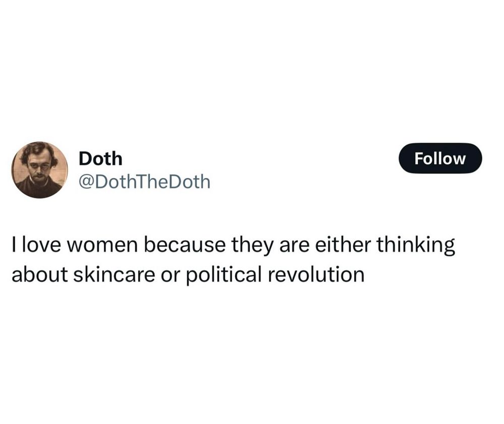Click the word "are" in the tweet
Viewport: 504px width, 424px height.
tap(294, 246)
